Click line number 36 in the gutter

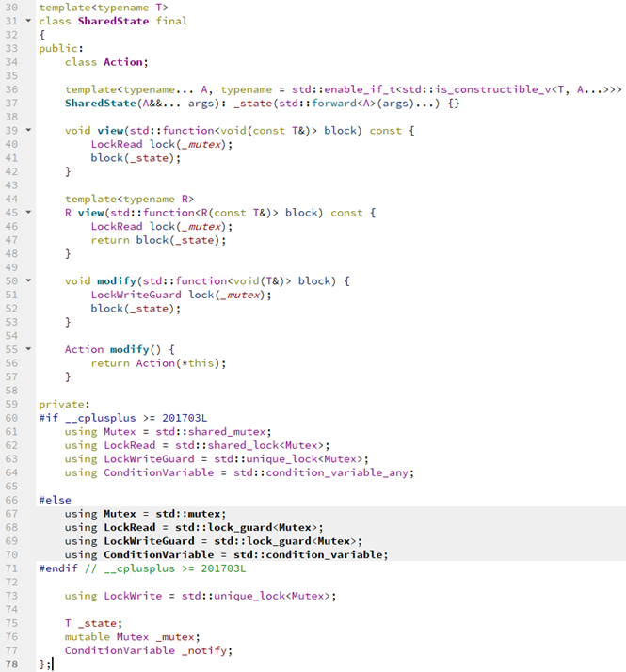click(x=11, y=89)
